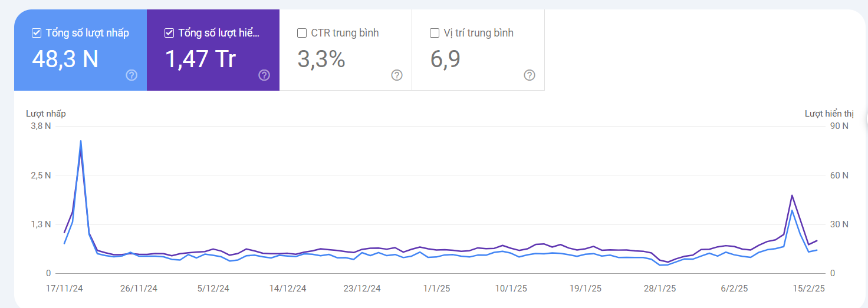The height and width of the screenshot is (308, 868).
Task: Select the 6,9 average position value
Action: tap(445, 59)
